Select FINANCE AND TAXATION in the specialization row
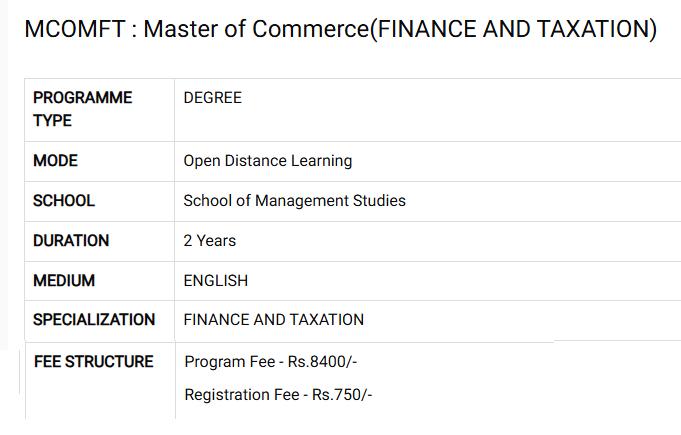The height and width of the screenshot is (435, 681). coord(273,320)
